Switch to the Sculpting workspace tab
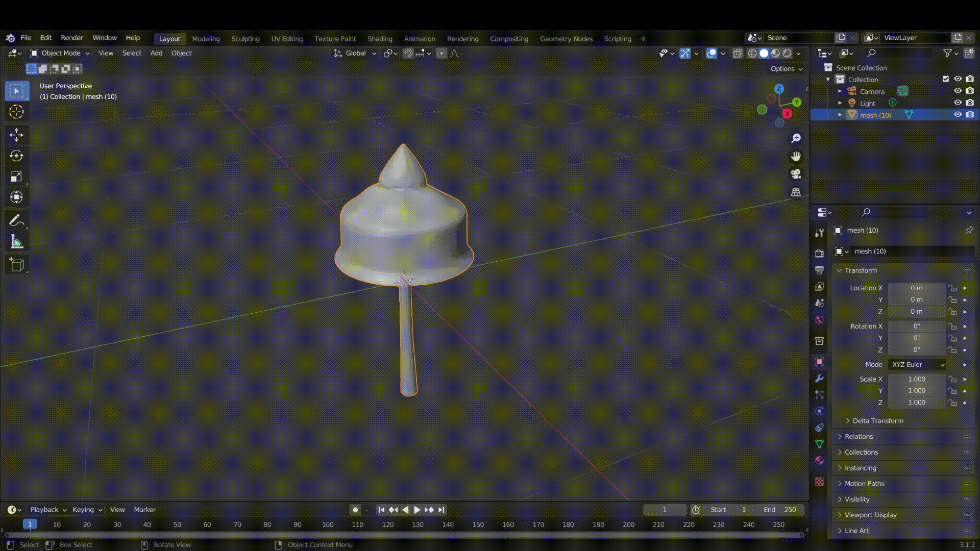This screenshot has height=551, width=980. point(245,39)
